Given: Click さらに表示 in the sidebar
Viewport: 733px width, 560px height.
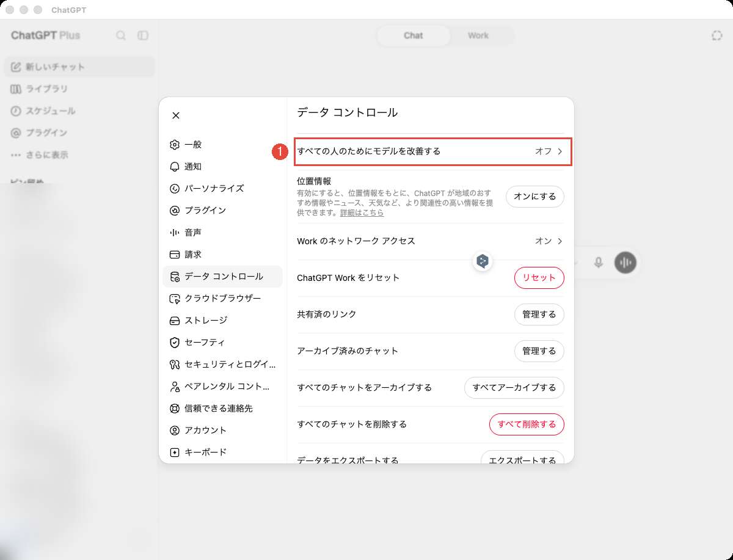Looking at the screenshot, I should tap(47, 155).
